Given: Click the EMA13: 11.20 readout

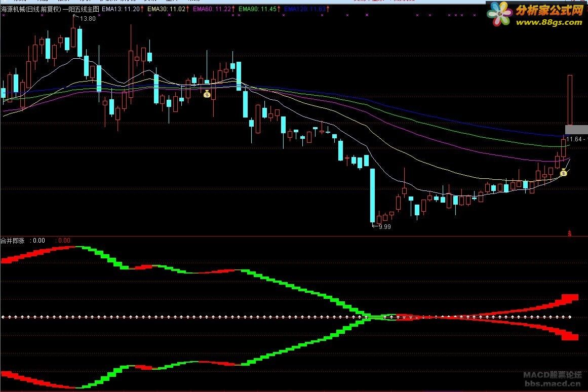Looking at the screenshot, I should [121, 9].
